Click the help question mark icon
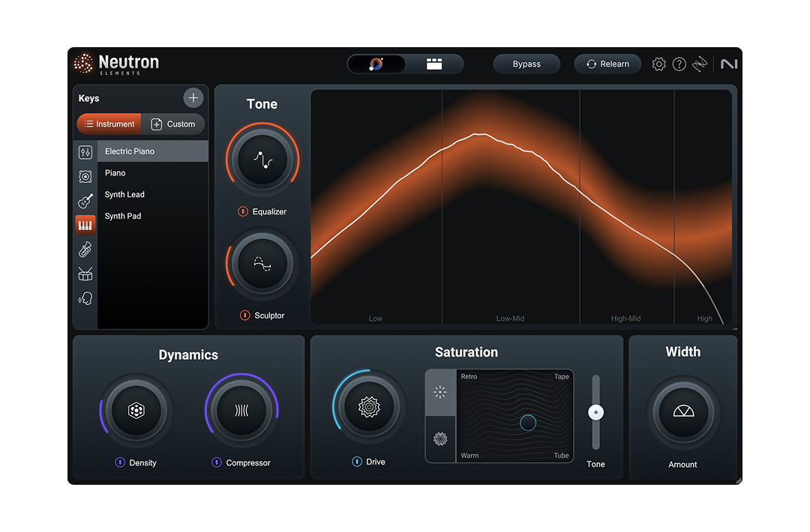810x532 pixels. click(x=679, y=64)
